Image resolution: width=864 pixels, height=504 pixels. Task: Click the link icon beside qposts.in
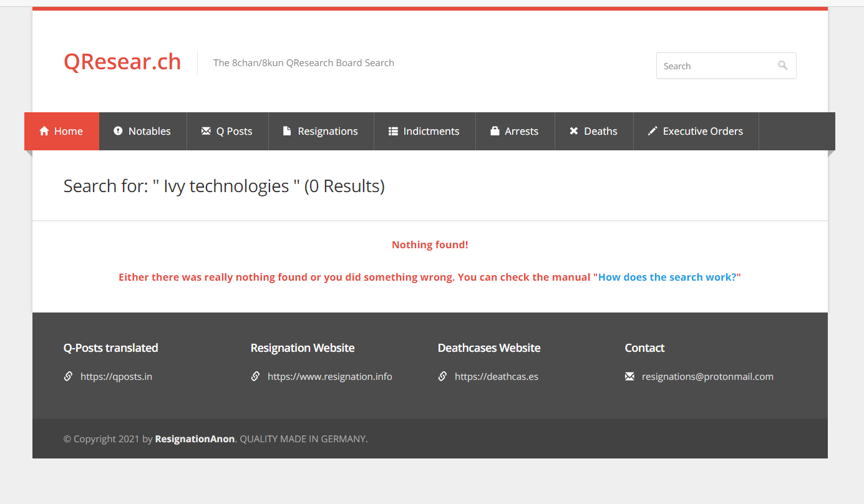point(68,376)
